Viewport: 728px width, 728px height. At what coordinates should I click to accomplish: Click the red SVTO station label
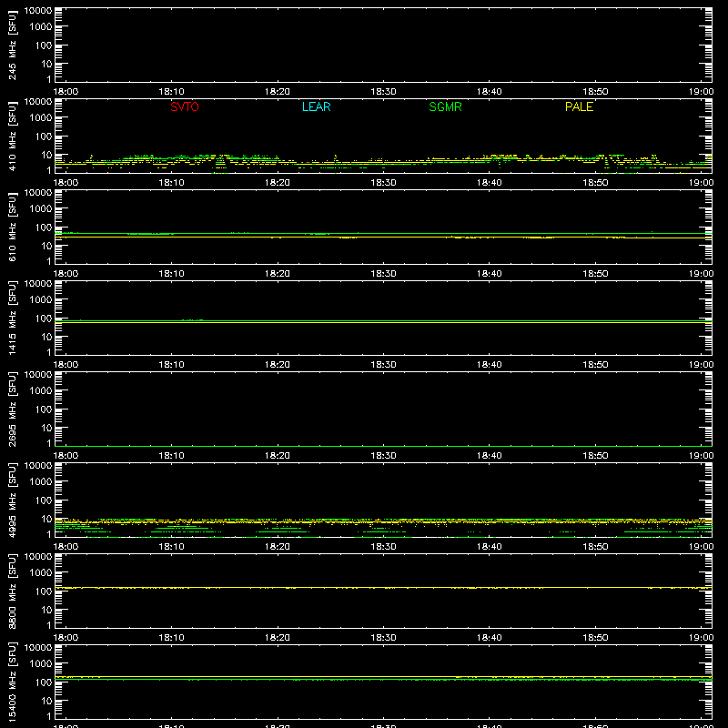[185, 106]
